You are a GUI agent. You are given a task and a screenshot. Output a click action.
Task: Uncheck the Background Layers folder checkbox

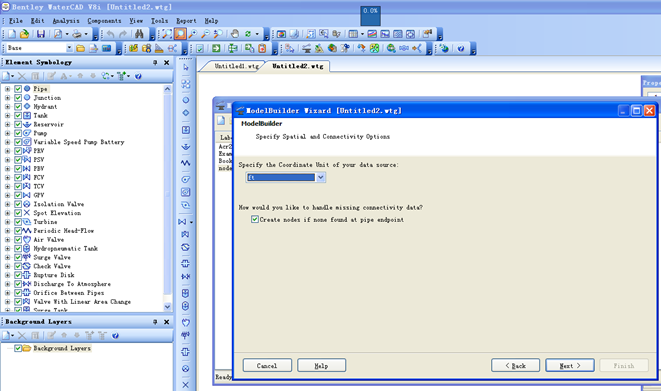pos(18,348)
